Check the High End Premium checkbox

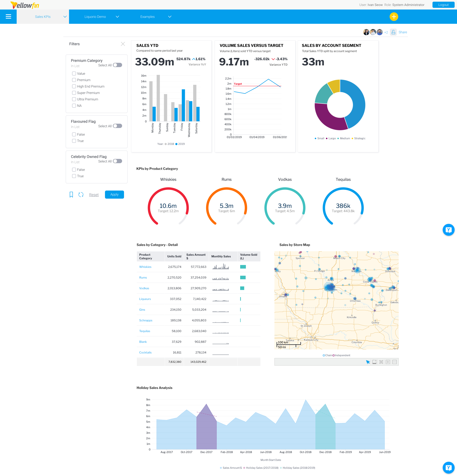74,86
